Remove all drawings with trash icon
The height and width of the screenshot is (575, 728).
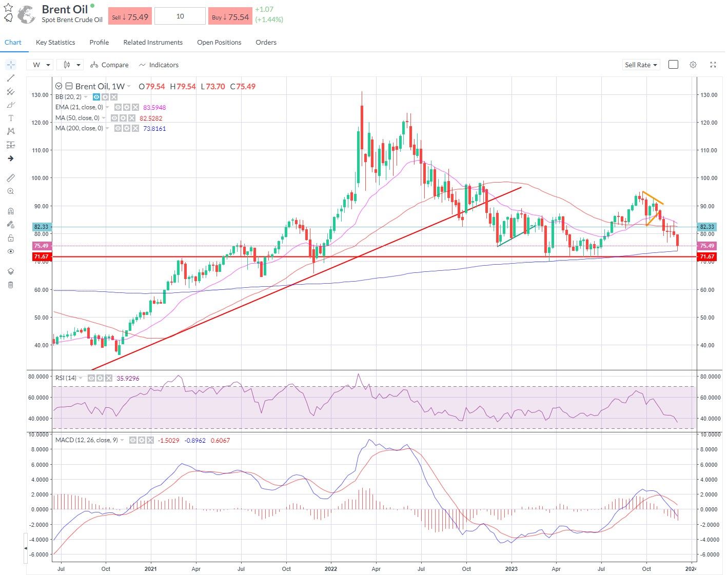point(11,285)
